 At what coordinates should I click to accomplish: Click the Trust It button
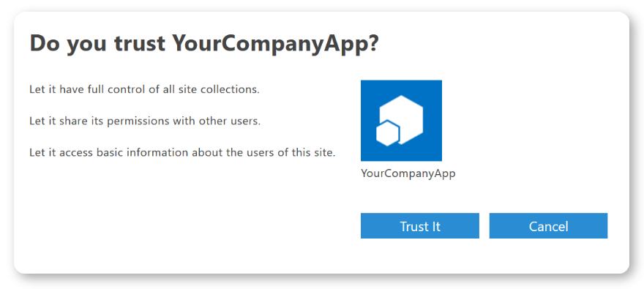click(420, 226)
